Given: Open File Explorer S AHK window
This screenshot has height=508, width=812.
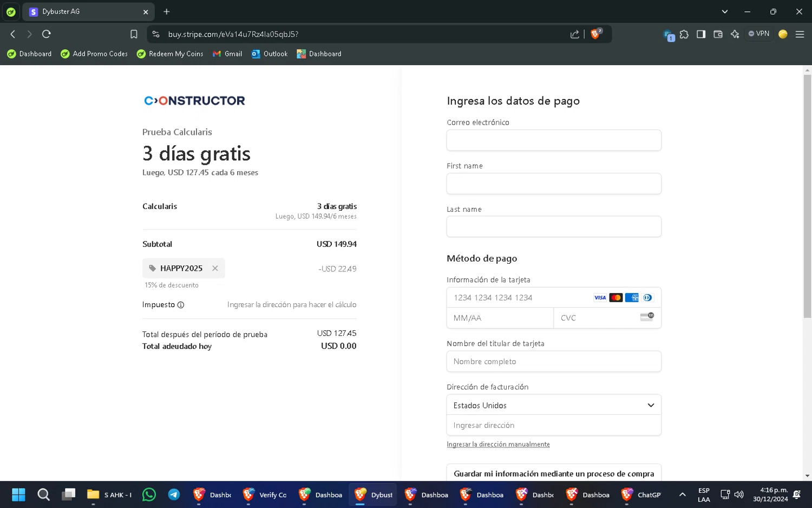Looking at the screenshot, I should pos(109,494).
